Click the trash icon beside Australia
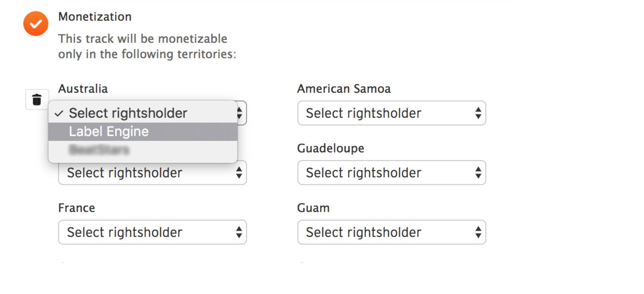 [x=37, y=100]
